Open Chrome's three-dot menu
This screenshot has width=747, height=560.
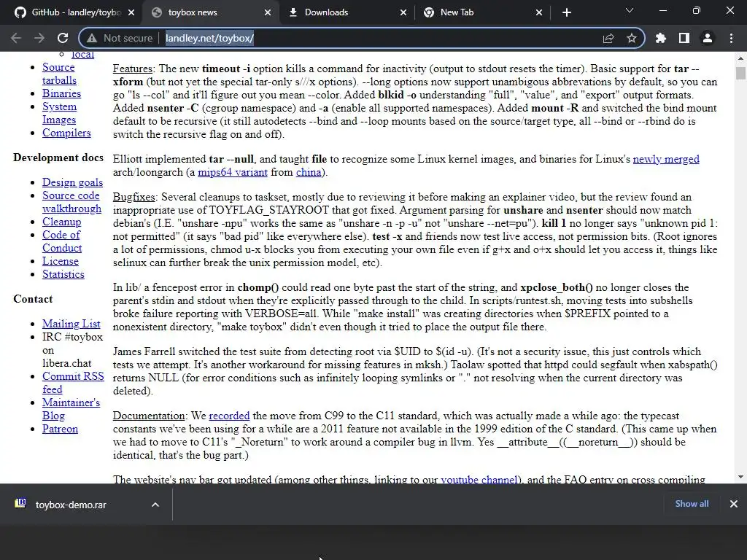[x=731, y=38]
